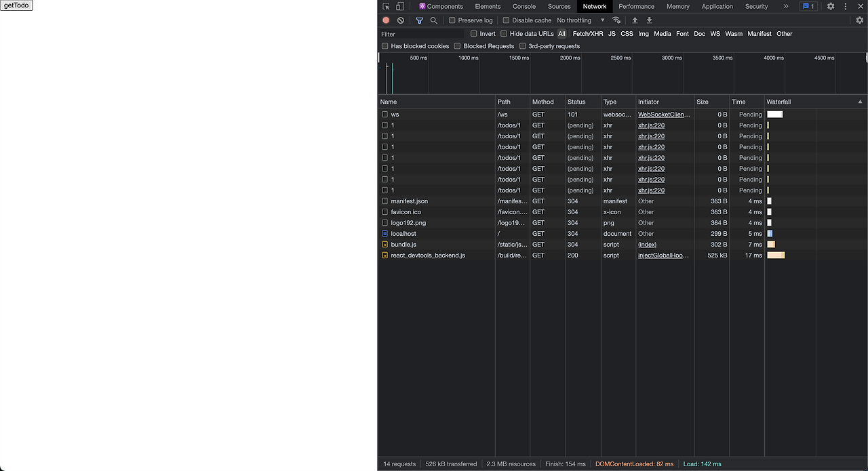
Task: Show more DevTools tabs chevron
Action: (x=786, y=6)
